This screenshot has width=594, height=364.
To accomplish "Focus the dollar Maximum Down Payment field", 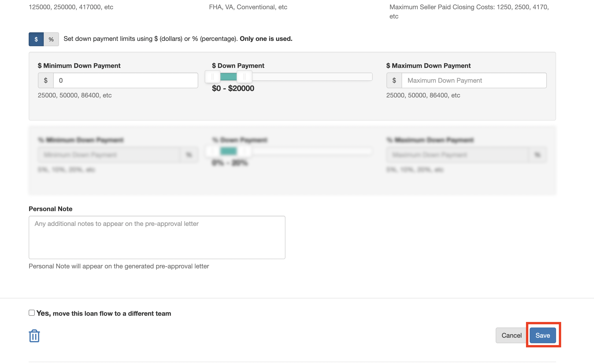I will pyautogui.click(x=474, y=80).
